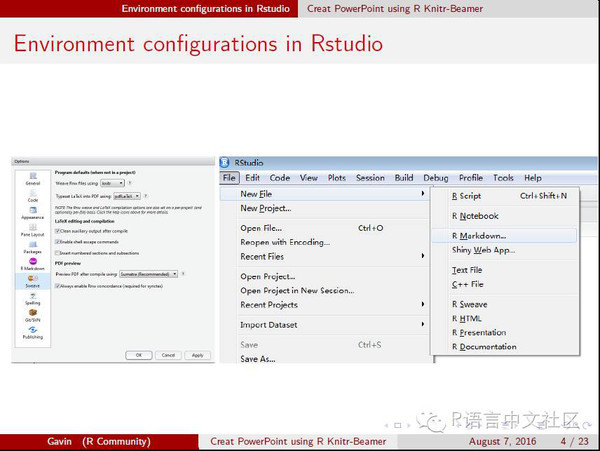Select the R Markdown options category

(x=33, y=264)
